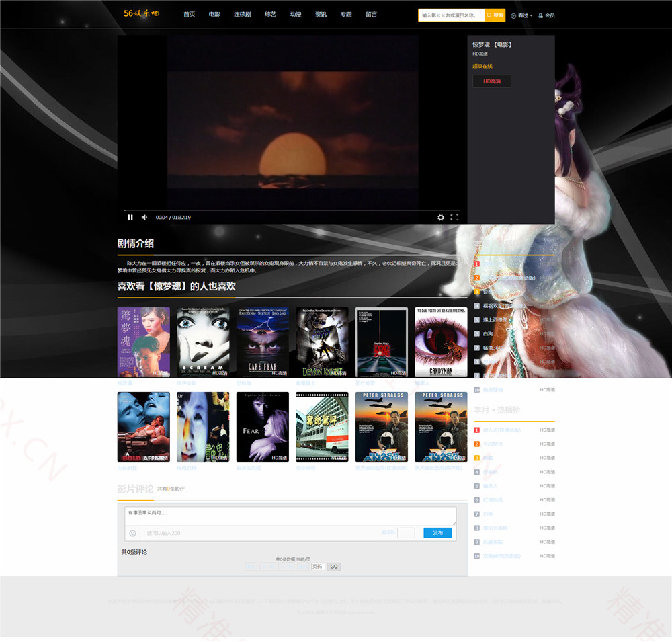This screenshot has height=642, width=672.
Task: Open video player settings gear
Action: click(441, 218)
